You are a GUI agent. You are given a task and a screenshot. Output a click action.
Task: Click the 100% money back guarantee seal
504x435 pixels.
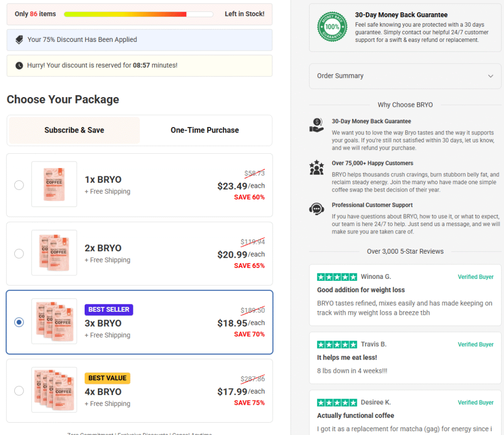[x=332, y=27]
